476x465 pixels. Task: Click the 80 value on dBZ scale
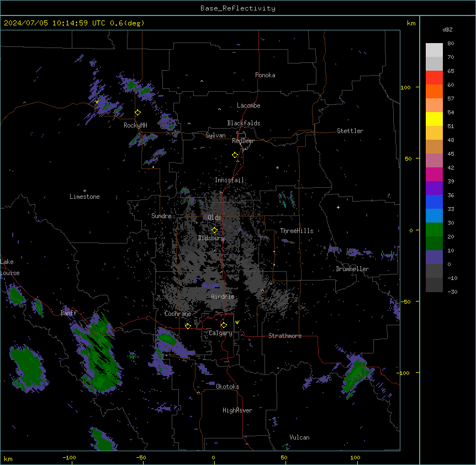451,44
